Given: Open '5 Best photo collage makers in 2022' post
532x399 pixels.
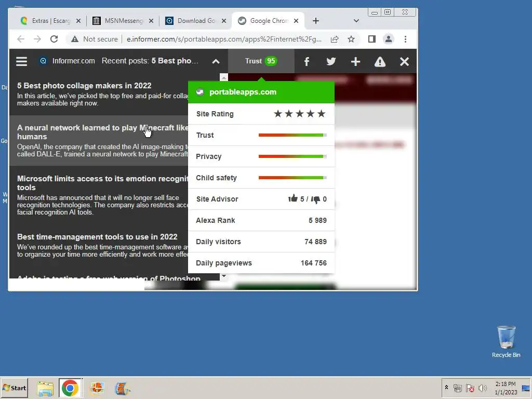Looking at the screenshot, I should coord(84,86).
